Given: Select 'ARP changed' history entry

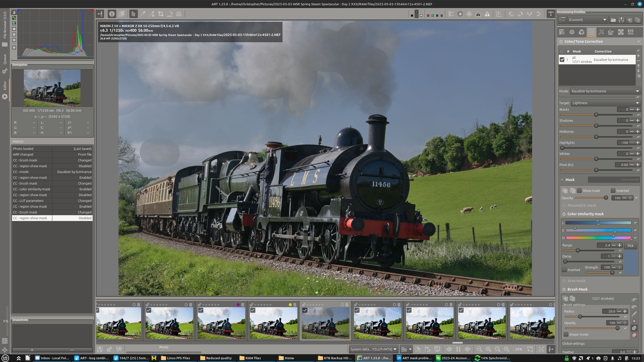Looking at the screenshot, I should point(52,154).
